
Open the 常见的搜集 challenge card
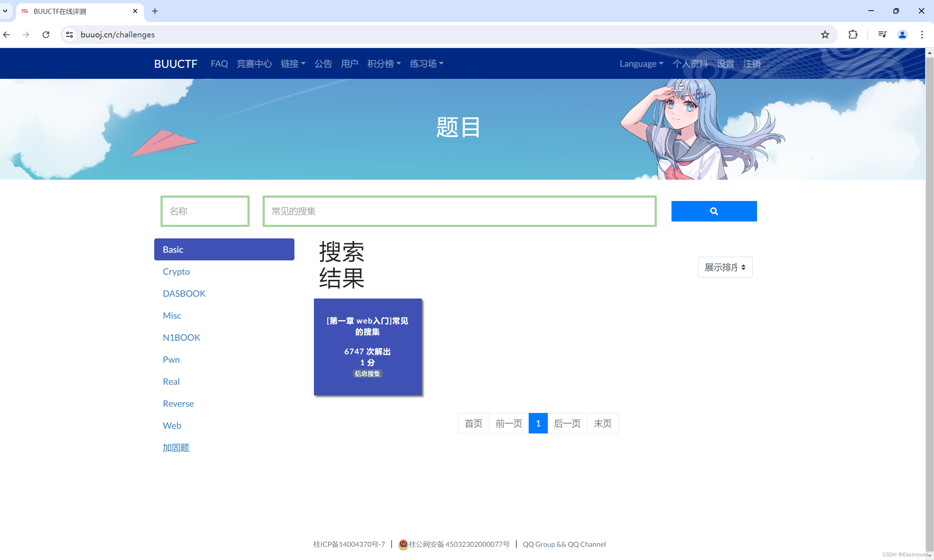coord(368,347)
